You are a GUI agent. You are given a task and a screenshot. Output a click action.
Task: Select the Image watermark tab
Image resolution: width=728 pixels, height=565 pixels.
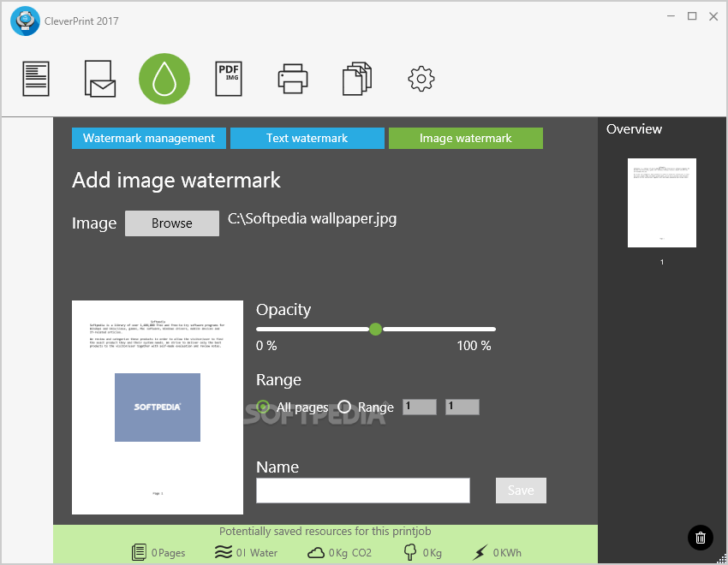coord(466,138)
